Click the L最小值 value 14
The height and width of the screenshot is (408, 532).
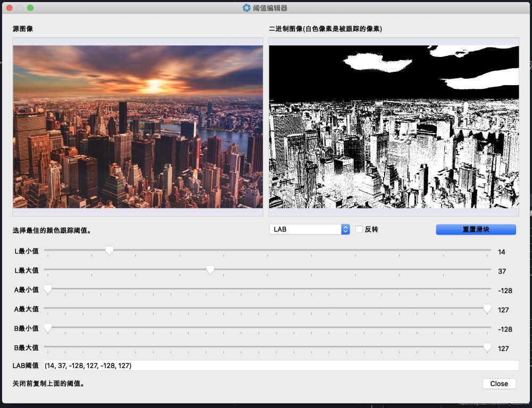click(502, 252)
